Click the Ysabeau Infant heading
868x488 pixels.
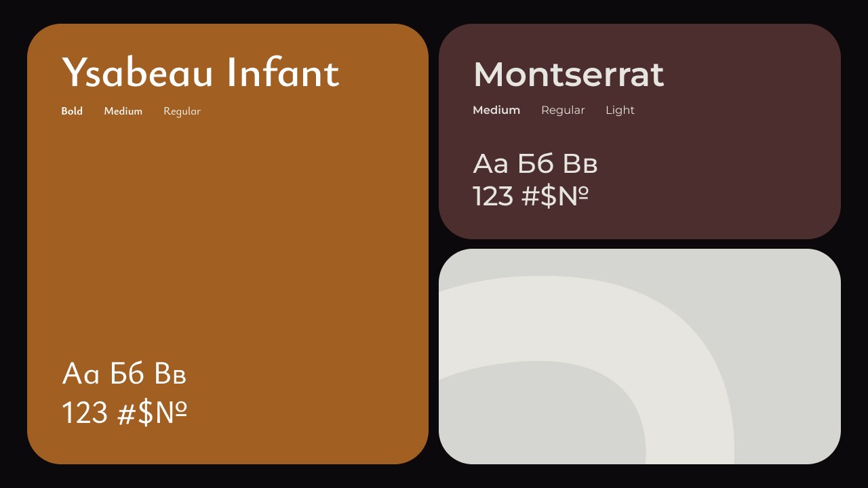click(x=200, y=73)
